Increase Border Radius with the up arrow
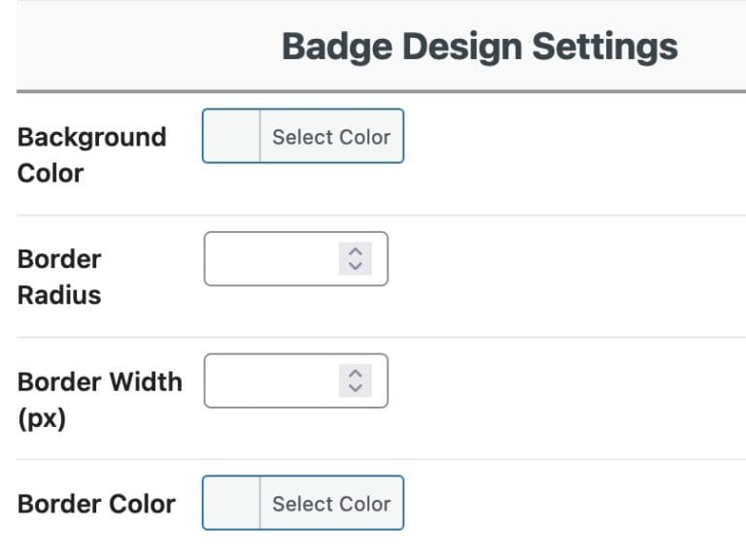 pos(356,251)
